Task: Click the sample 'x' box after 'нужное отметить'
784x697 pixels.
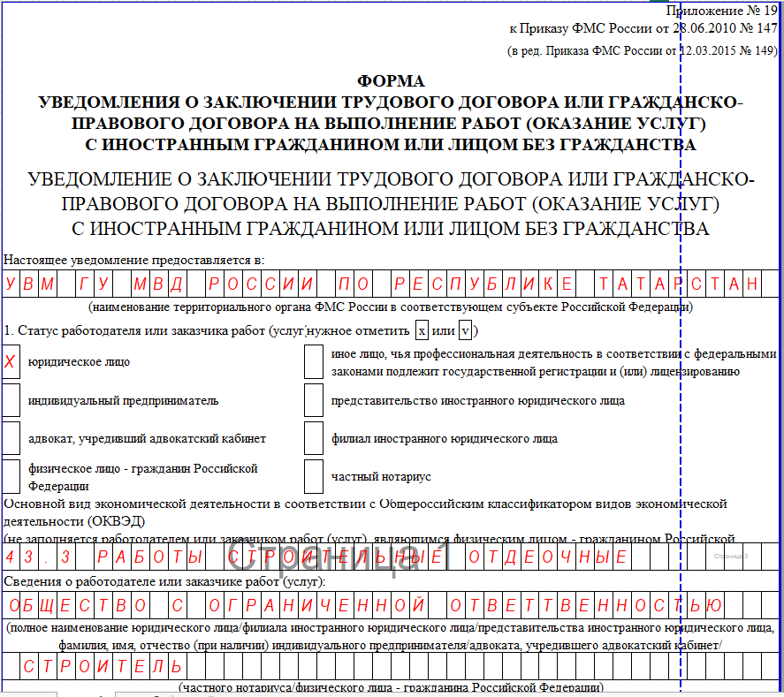Action: click(x=422, y=330)
